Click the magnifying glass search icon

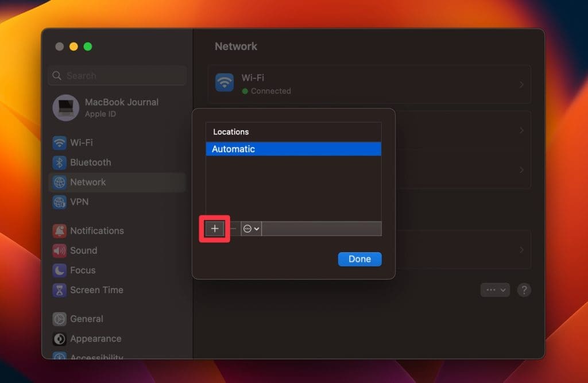(x=57, y=75)
